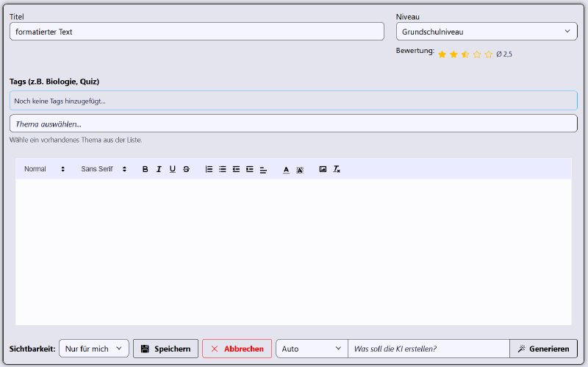This screenshot has width=588, height=367.
Task: Click the Sichtbarkeit label
Action: coord(32,349)
